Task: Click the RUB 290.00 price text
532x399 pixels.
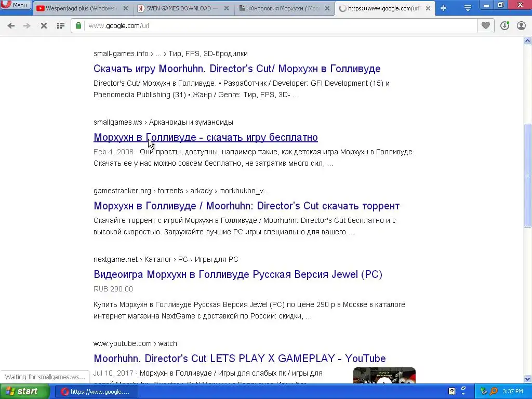Action: [x=113, y=289]
